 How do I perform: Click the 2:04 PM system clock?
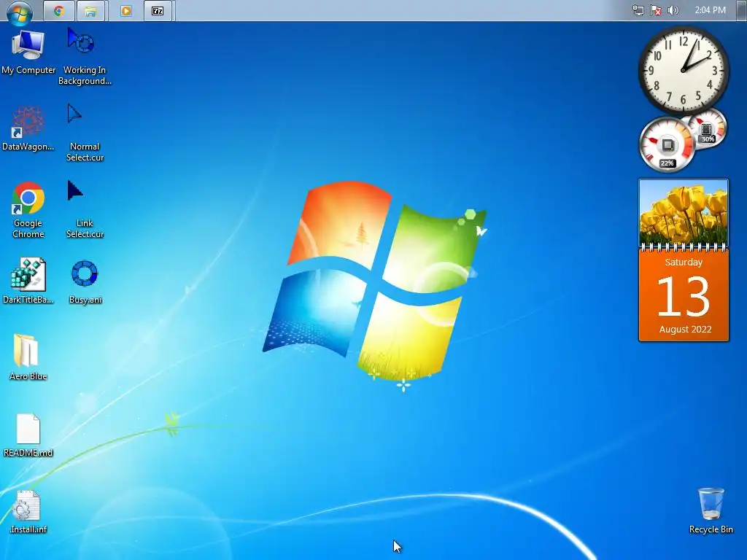(710, 10)
